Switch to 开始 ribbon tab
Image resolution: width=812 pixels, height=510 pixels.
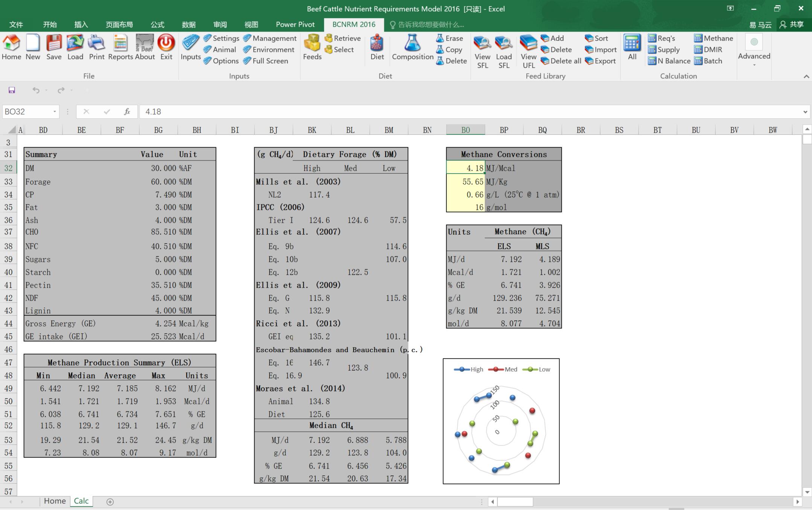50,24
